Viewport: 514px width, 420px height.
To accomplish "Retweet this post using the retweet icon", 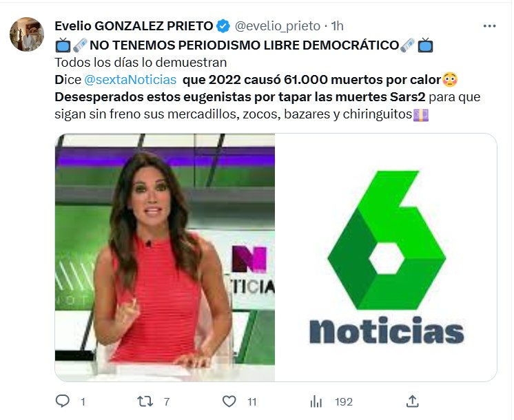I will (145, 401).
